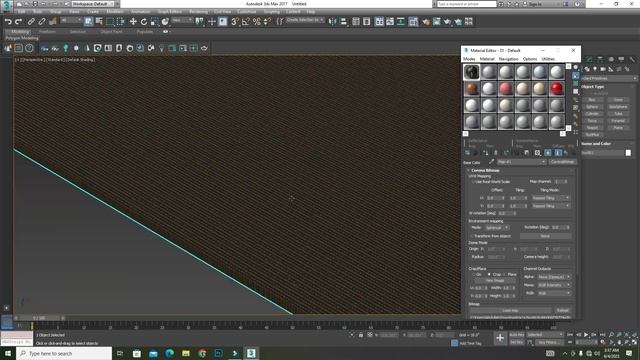This screenshot has width=640, height=360.
Task: Toggle Show End Result in Material Editor
Action: 558,153
